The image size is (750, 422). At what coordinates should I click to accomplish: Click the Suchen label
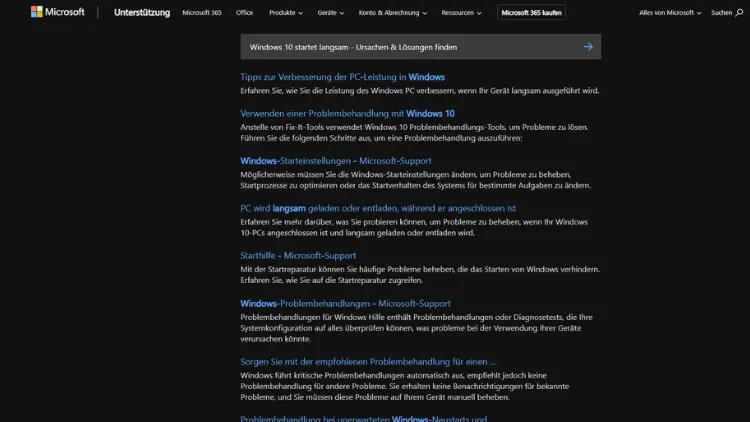[x=721, y=12]
